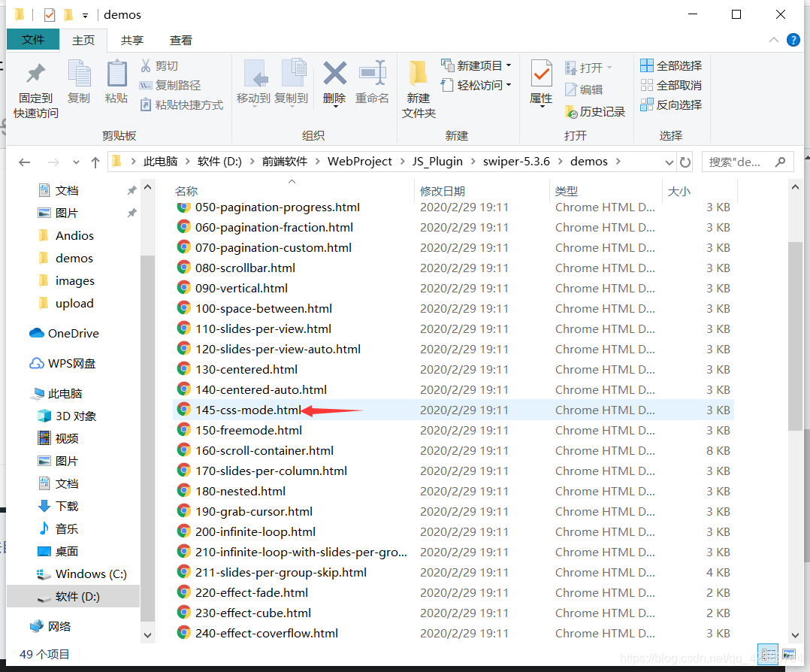This screenshot has width=810, height=672.
Task: Sort by 大小 column header
Action: (700, 191)
